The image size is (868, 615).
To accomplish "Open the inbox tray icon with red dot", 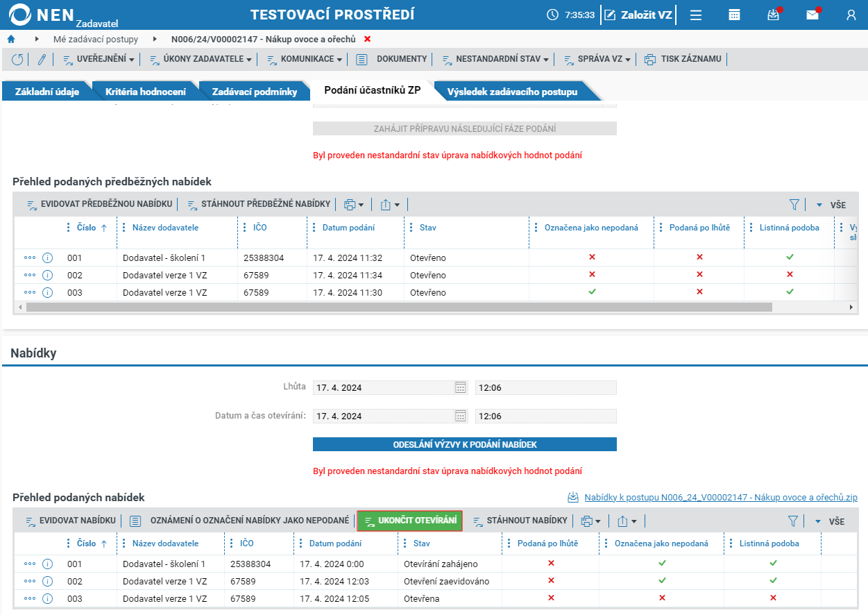I will point(774,15).
